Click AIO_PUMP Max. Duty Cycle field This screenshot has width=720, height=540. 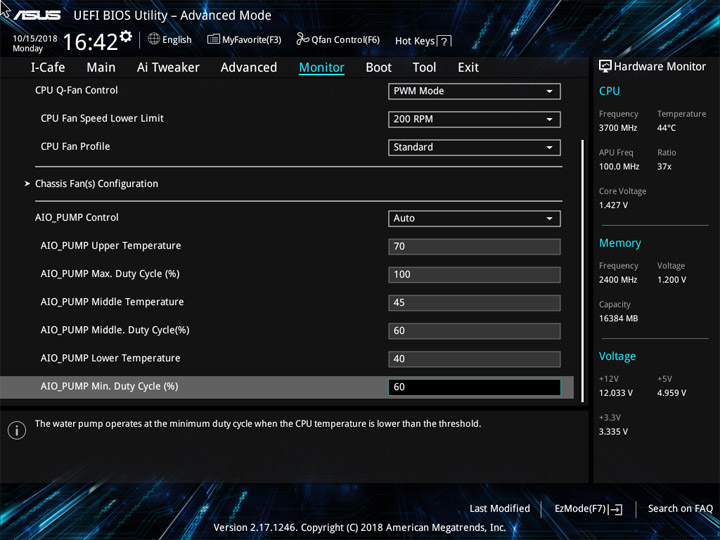tap(474, 275)
